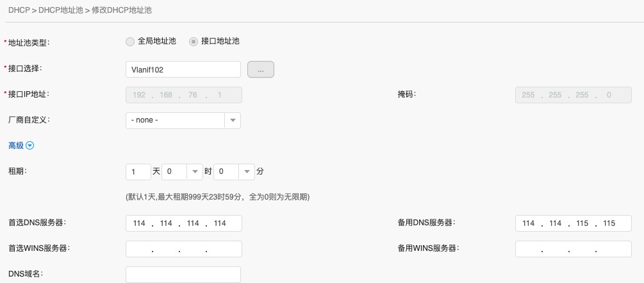This screenshot has width=644, height=283.
Task: Open the 厂商自定义 dropdown
Action: pyautogui.click(x=183, y=120)
